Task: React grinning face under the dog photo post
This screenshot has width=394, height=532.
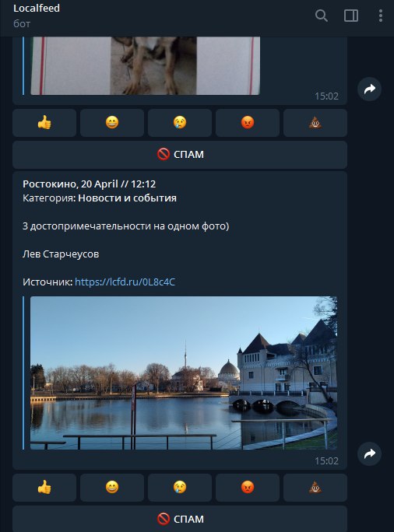Action: [112, 123]
